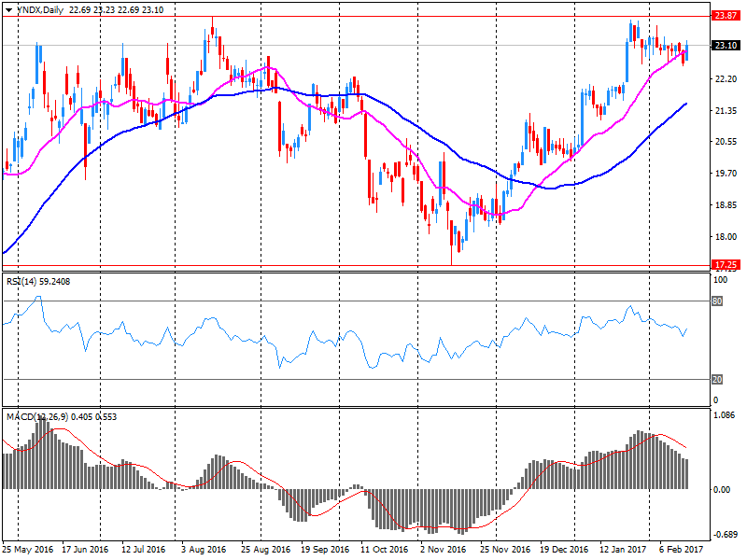Select the 20.55 price scale label

point(726,142)
